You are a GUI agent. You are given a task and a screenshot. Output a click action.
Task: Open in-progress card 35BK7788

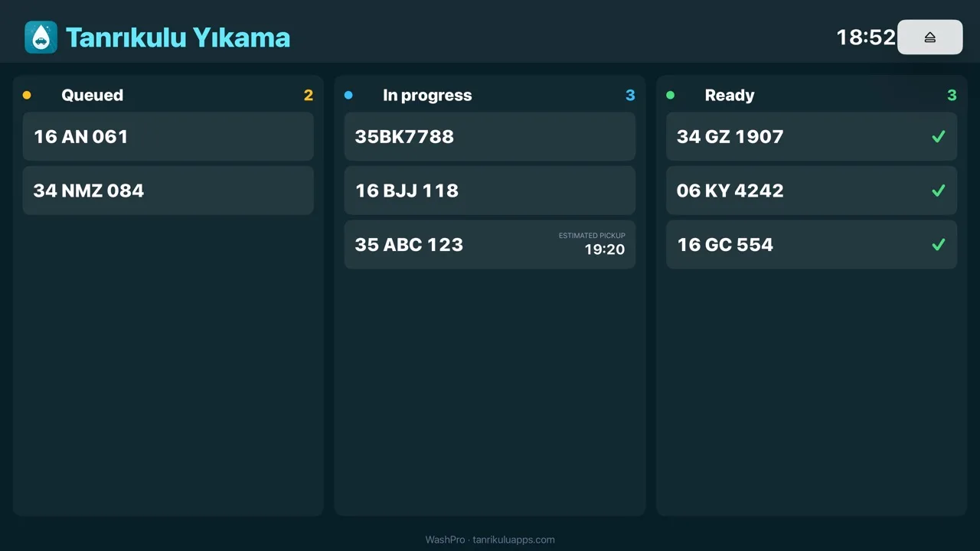[x=490, y=136]
